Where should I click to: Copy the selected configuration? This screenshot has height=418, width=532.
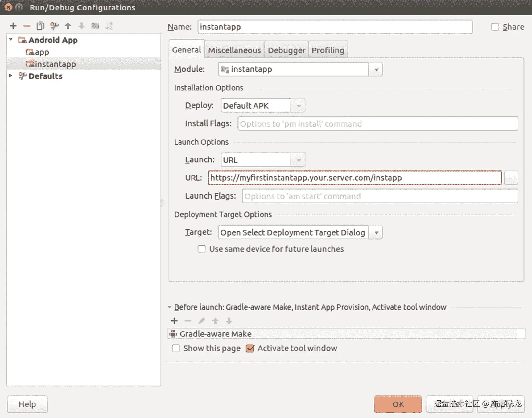[40, 26]
